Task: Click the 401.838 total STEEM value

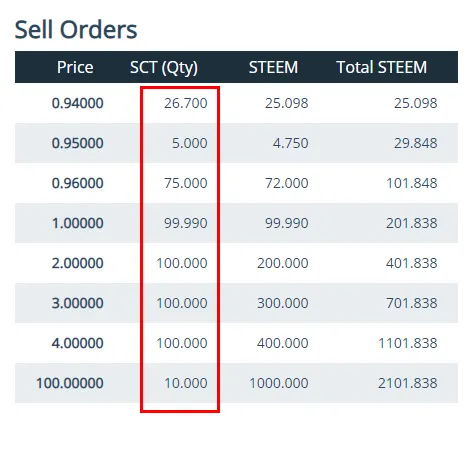Action: pos(412,263)
